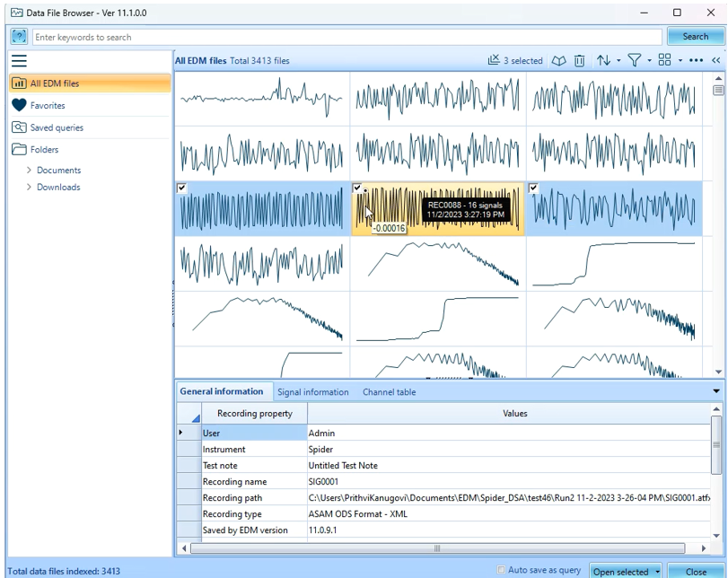The image size is (728, 578).
Task: Sort files using the up-down arrows icon
Action: click(x=605, y=61)
